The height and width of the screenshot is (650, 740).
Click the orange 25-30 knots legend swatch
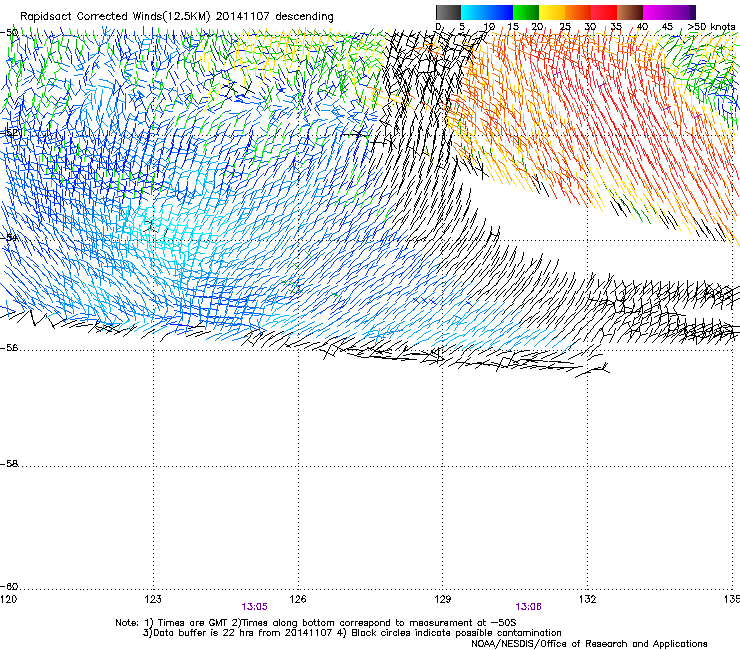(x=578, y=12)
